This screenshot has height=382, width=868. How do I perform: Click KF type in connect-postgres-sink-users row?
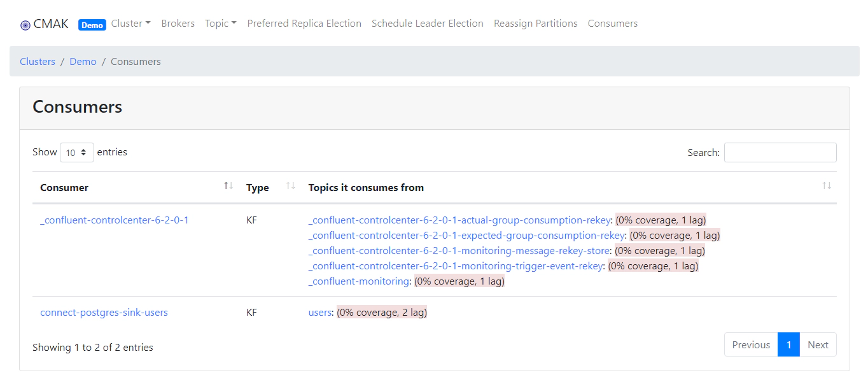tap(252, 313)
